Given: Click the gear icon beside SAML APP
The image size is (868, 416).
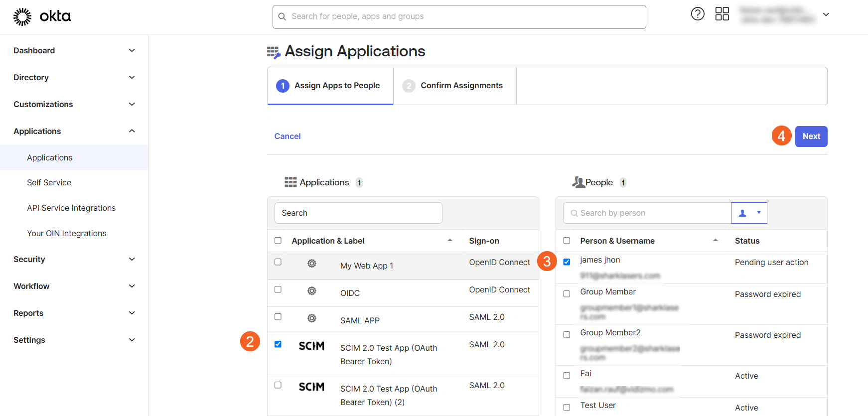Looking at the screenshot, I should pyautogui.click(x=312, y=318).
